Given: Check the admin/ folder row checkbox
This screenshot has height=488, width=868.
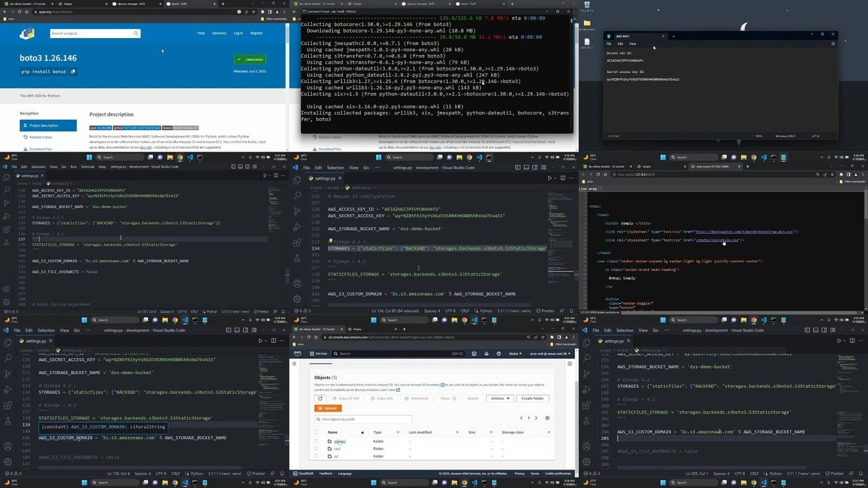Looking at the screenshot, I should point(316,441).
